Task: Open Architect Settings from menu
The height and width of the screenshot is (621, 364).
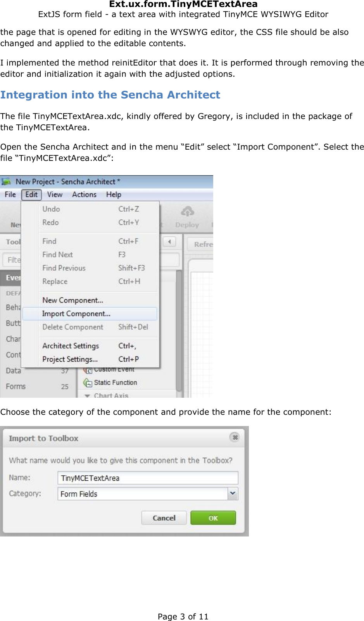Action: (x=90, y=346)
